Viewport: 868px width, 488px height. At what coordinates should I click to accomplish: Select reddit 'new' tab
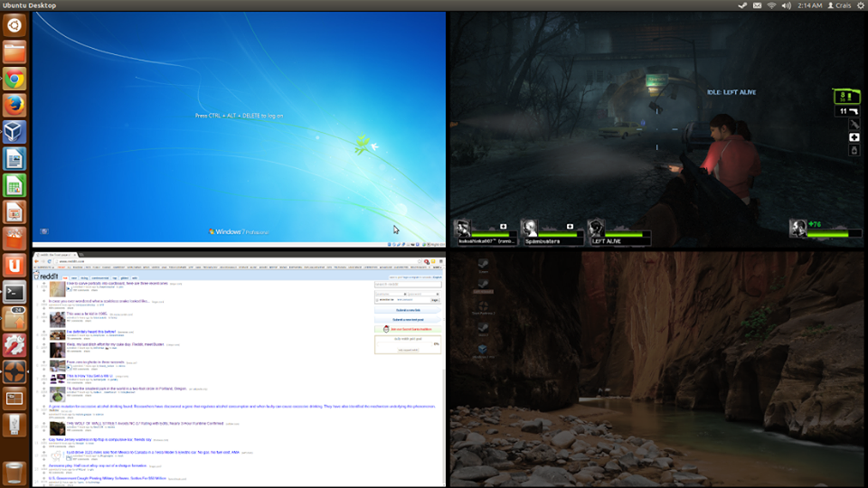pyautogui.click(x=74, y=277)
